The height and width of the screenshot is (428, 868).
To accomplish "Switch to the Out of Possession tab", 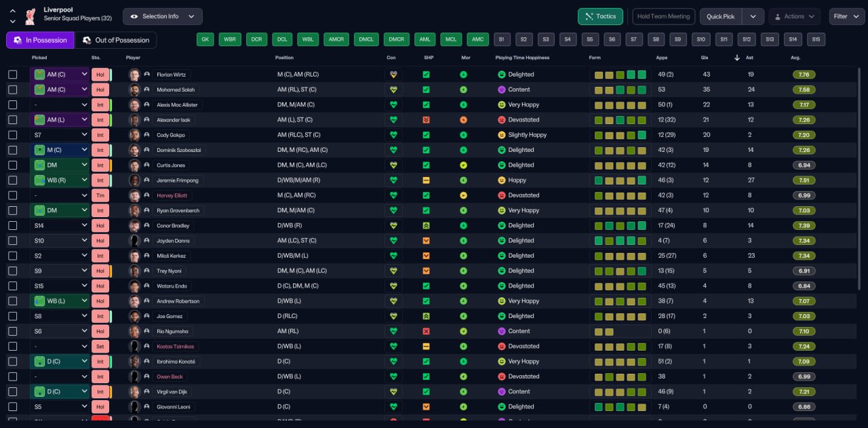I will pos(116,40).
